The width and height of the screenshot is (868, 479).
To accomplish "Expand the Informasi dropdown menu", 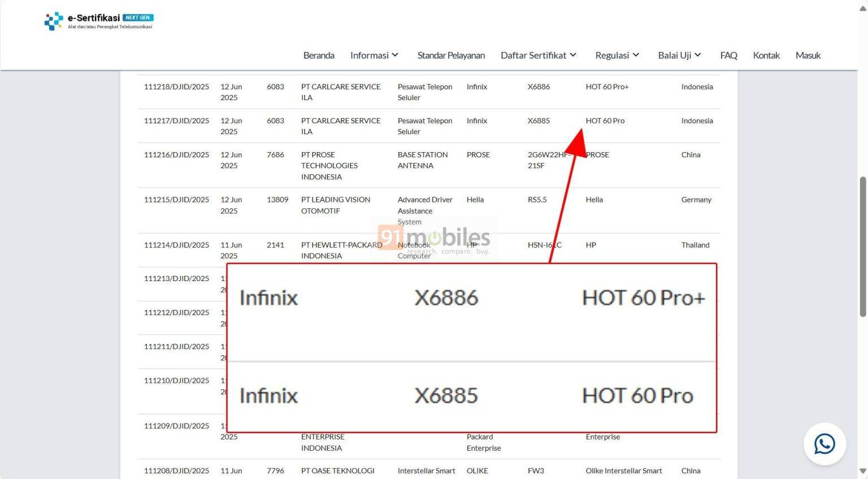I will coord(374,55).
